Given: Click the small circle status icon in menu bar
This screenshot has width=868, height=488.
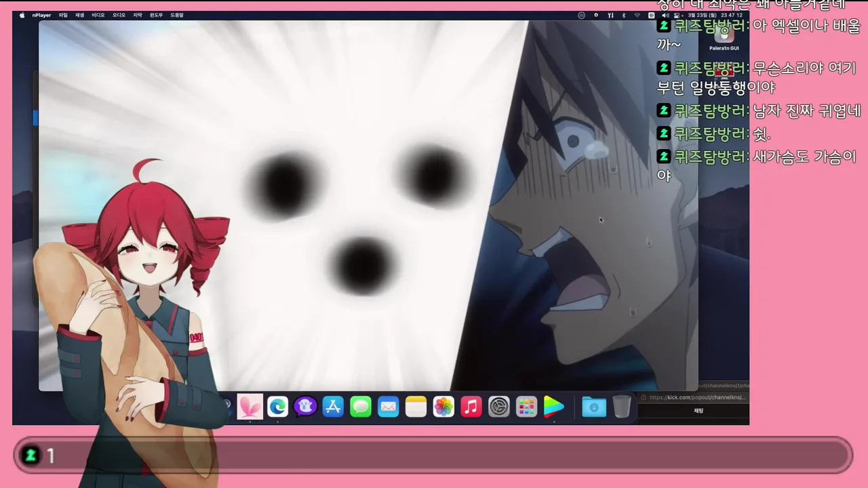Looking at the screenshot, I should coord(596,15).
